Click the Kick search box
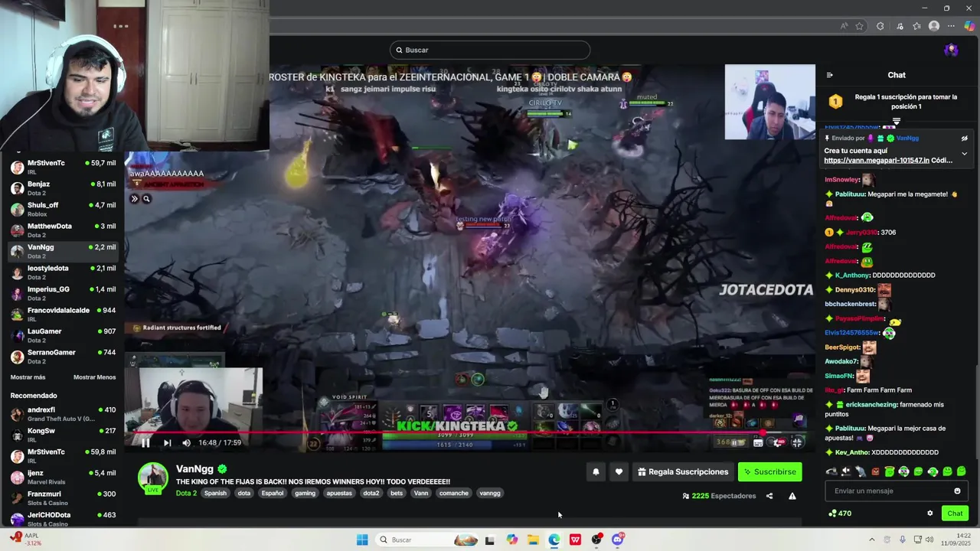980x551 pixels. pos(490,50)
